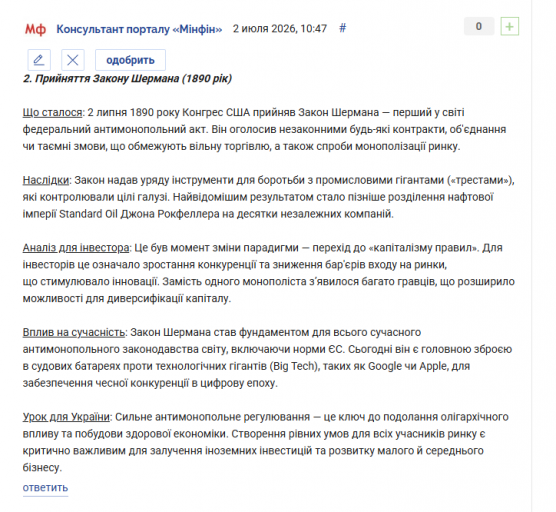Click the Мф author avatar logo

35,29
